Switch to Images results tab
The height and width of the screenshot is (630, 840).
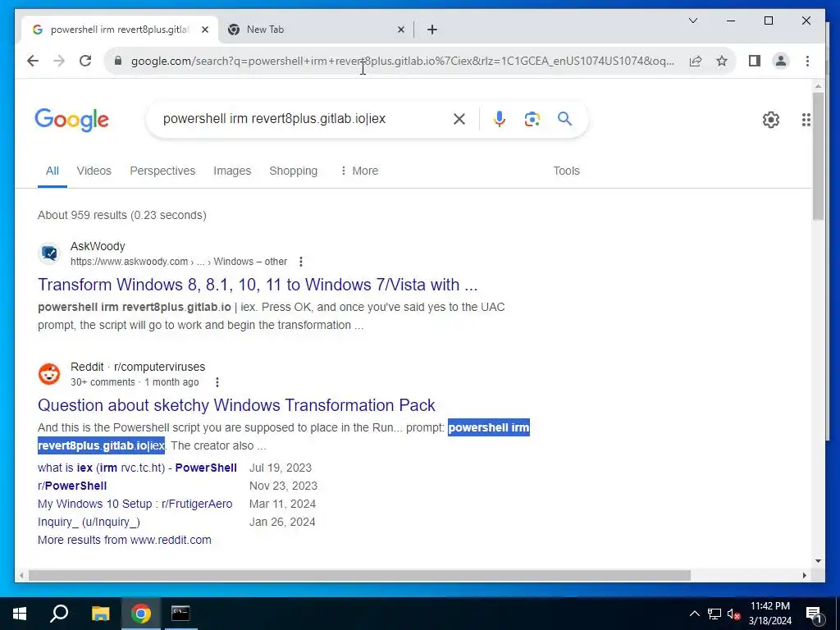click(232, 171)
